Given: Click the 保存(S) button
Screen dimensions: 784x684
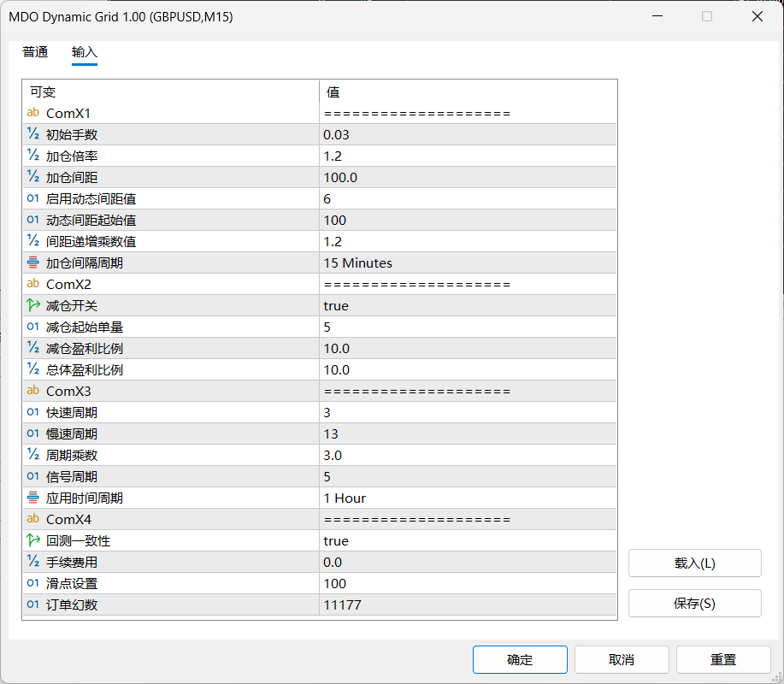Looking at the screenshot, I should (694, 603).
